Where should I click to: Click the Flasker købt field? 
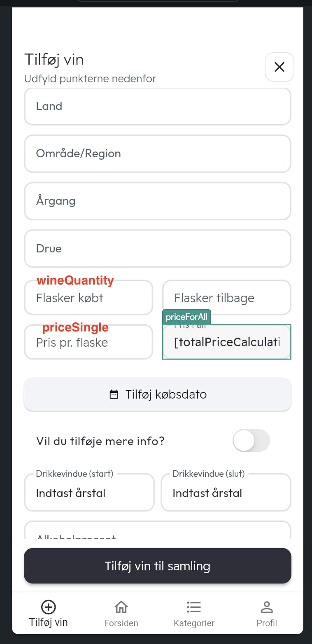88,298
